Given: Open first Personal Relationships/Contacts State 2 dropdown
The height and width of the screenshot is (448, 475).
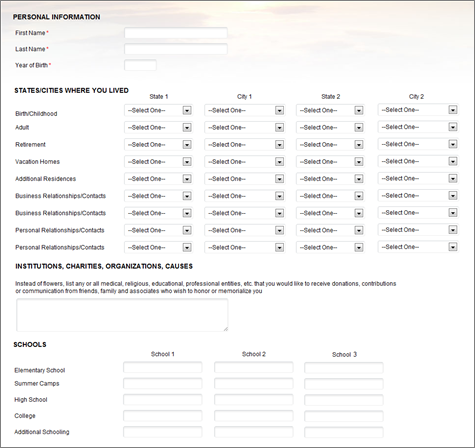Looking at the screenshot, I should (330, 230).
